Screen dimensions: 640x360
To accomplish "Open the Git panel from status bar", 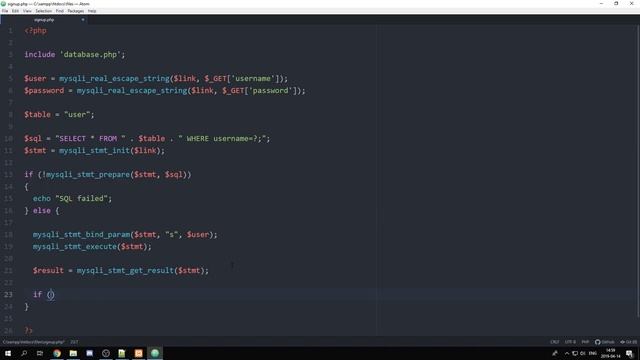I will [x=629, y=342].
